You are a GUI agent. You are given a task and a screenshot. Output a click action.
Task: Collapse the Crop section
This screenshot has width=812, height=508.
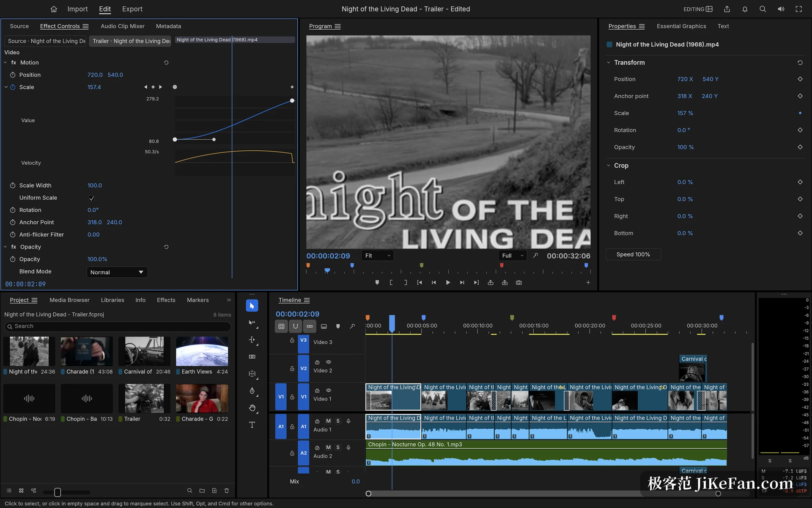click(x=609, y=166)
